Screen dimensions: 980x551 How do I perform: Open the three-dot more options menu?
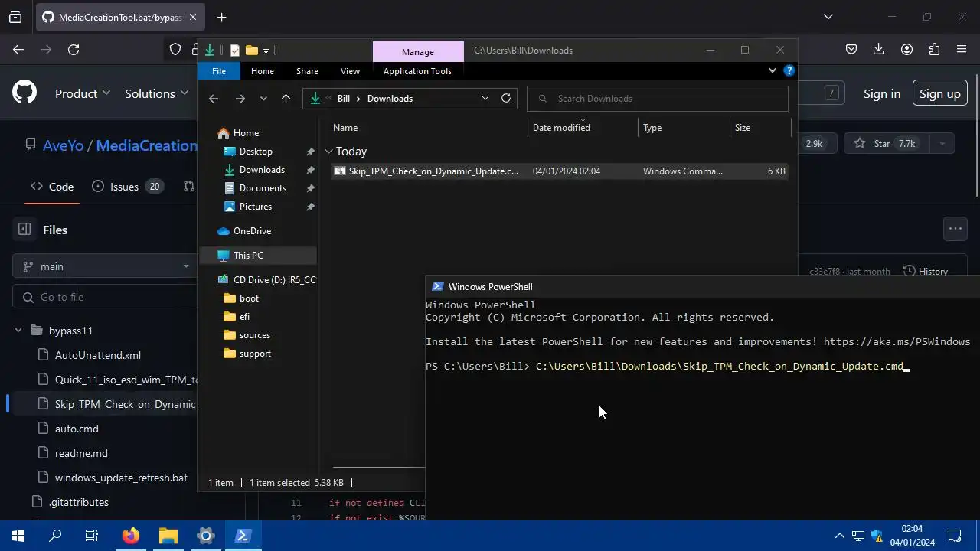(x=955, y=228)
